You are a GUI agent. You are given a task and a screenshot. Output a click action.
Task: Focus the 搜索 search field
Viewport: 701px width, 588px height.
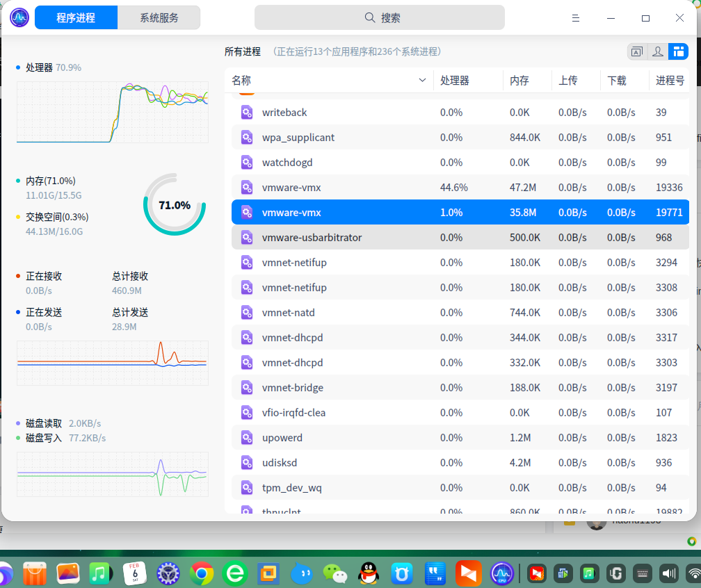click(x=380, y=18)
